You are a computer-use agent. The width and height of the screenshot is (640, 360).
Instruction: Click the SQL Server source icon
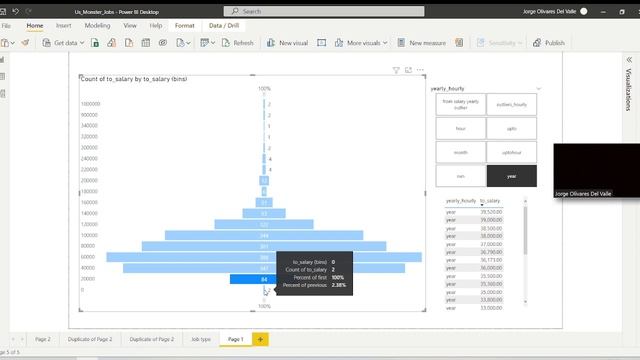click(129, 43)
